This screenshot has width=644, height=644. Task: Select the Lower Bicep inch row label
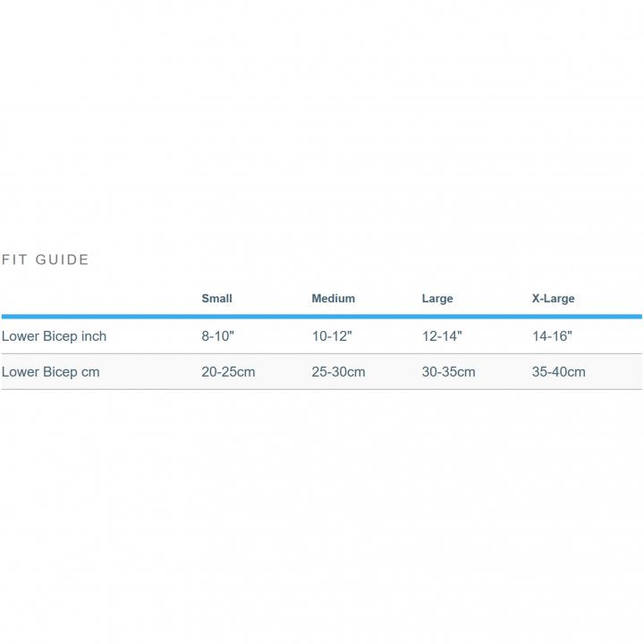[x=54, y=336]
